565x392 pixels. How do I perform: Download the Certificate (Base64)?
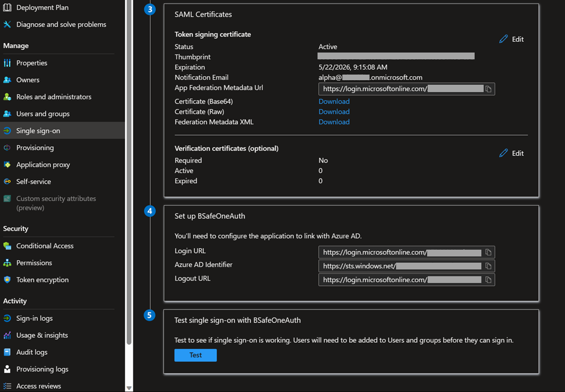[334, 101]
